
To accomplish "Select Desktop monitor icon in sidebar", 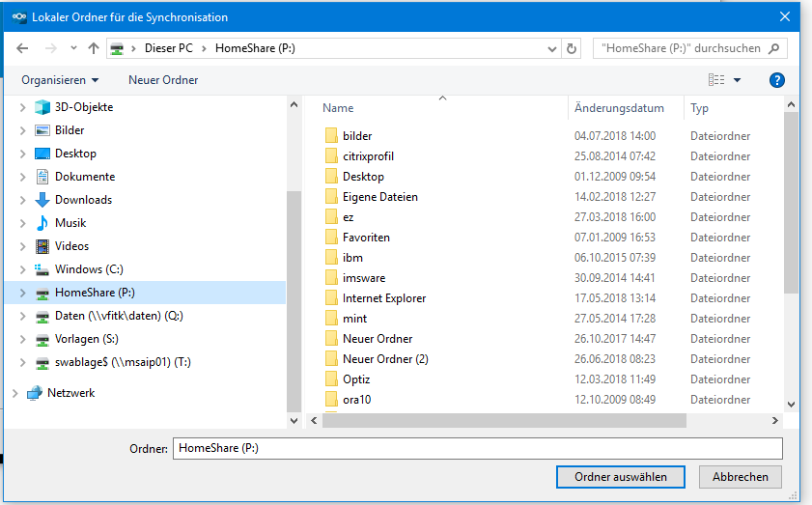I will (42, 154).
